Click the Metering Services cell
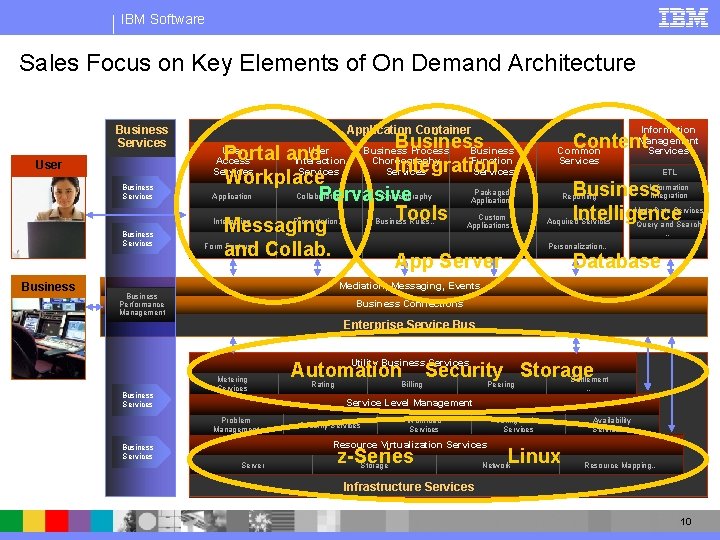The image size is (720, 540). tap(233, 384)
